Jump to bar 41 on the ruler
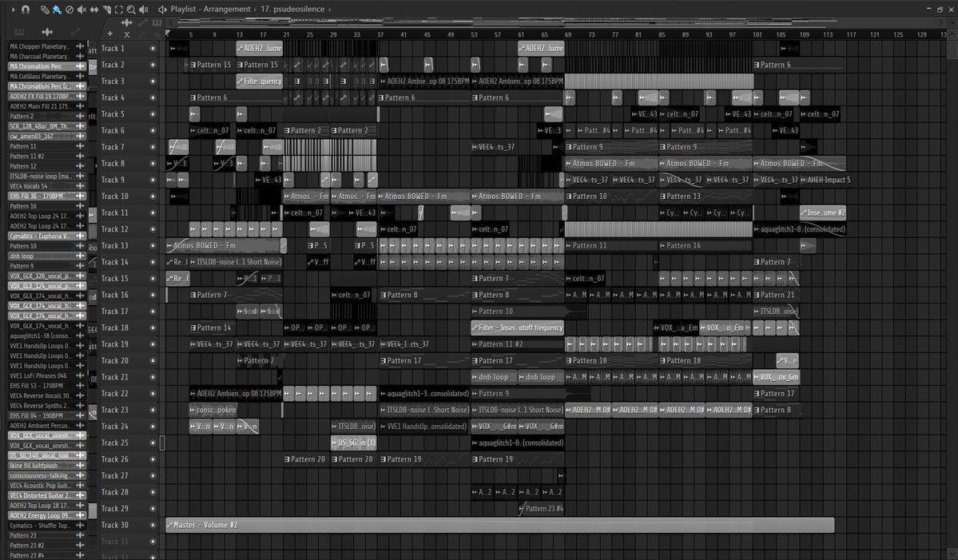958x560 pixels. point(403,35)
